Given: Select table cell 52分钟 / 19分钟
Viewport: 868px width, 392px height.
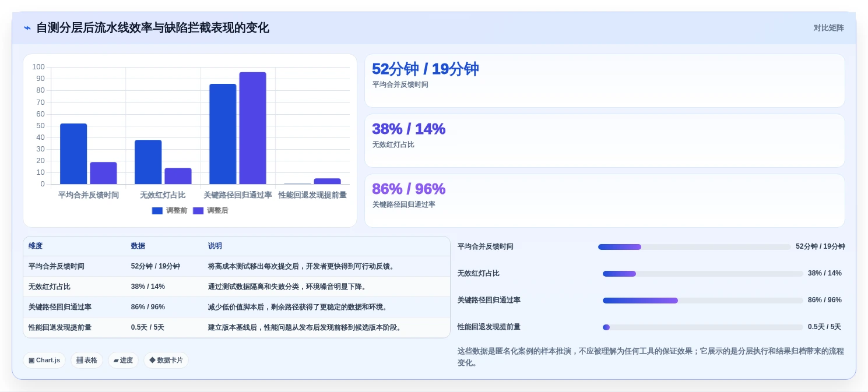Looking at the screenshot, I should [156, 266].
